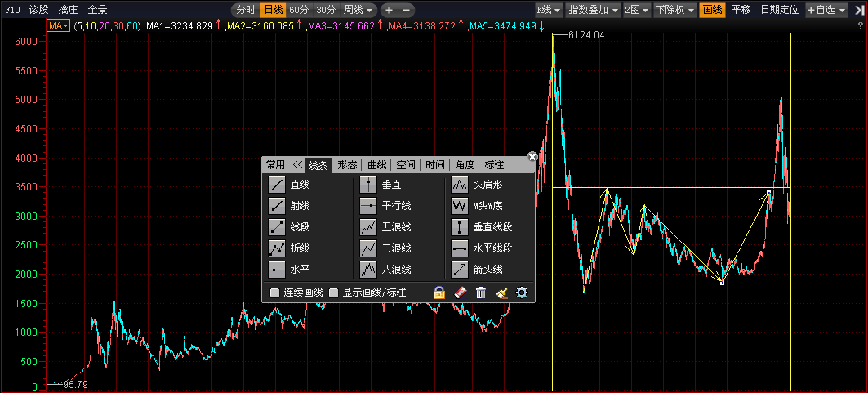The height and width of the screenshot is (393, 868).
Task: Open drawing settings gear icon
Action: pyautogui.click(x=522, y=293)
